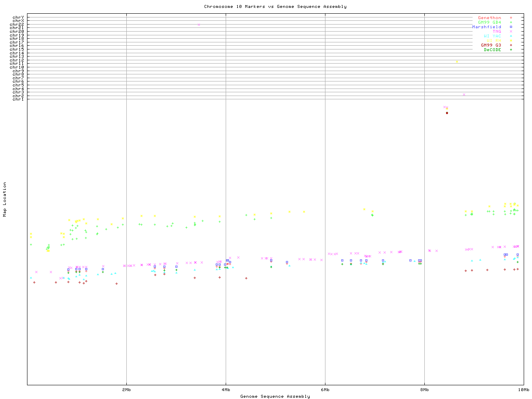Click the DeCODE legend plus marker

pyautogui.click(x=511, y=50)
